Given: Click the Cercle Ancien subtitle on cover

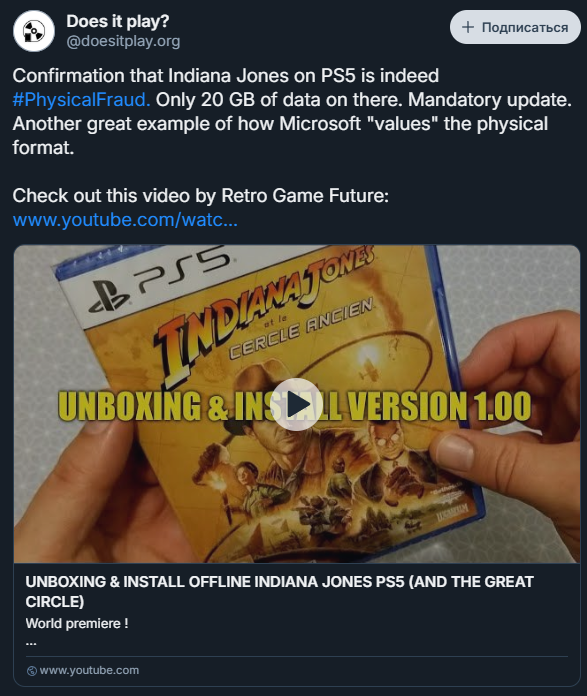Looking at the screenshot, I should pos(301,329).
